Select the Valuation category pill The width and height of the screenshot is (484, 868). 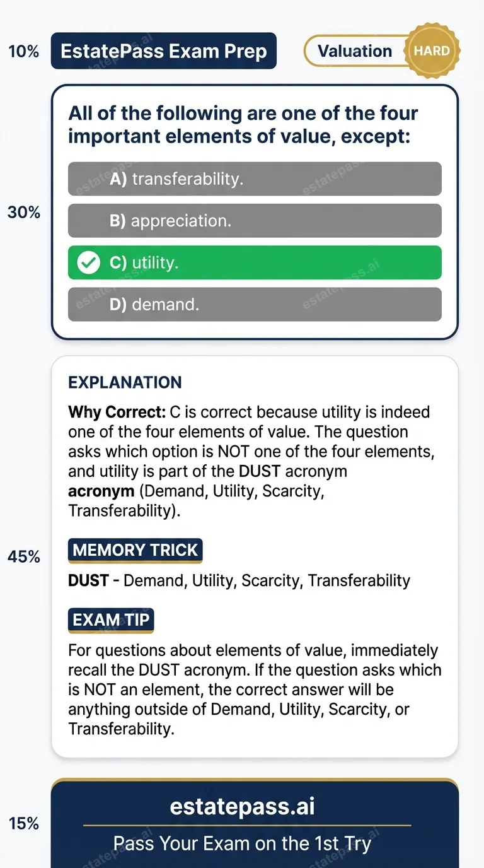tap(356, 50)
